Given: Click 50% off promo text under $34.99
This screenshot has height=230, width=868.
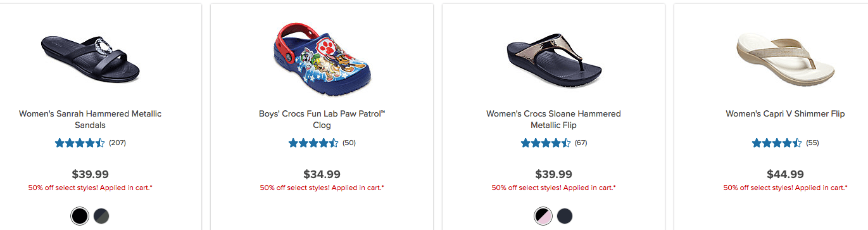Looking at the screenshot, I should click(322, 188).
